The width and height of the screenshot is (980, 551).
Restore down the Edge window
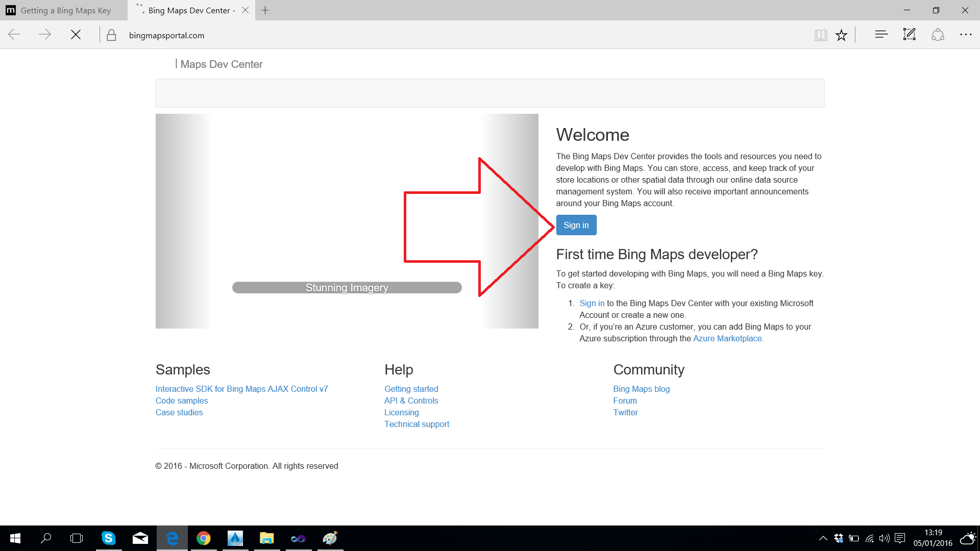click(x=936, y=10)
